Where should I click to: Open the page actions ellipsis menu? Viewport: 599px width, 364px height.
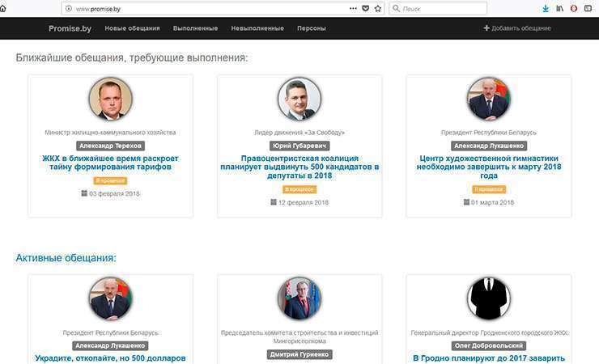point(353,8)
